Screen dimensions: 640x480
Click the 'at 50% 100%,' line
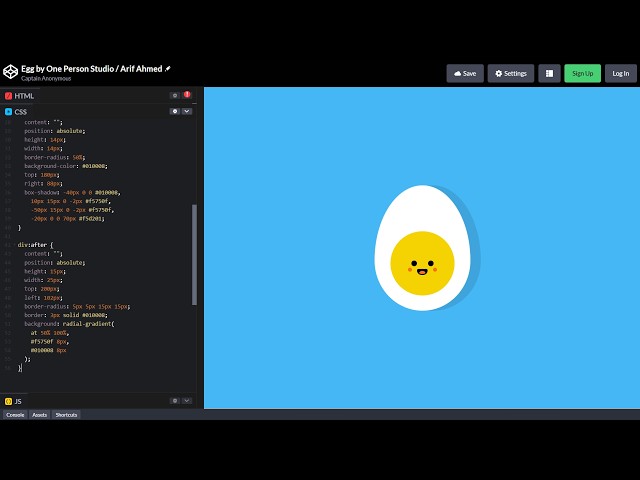50,333
